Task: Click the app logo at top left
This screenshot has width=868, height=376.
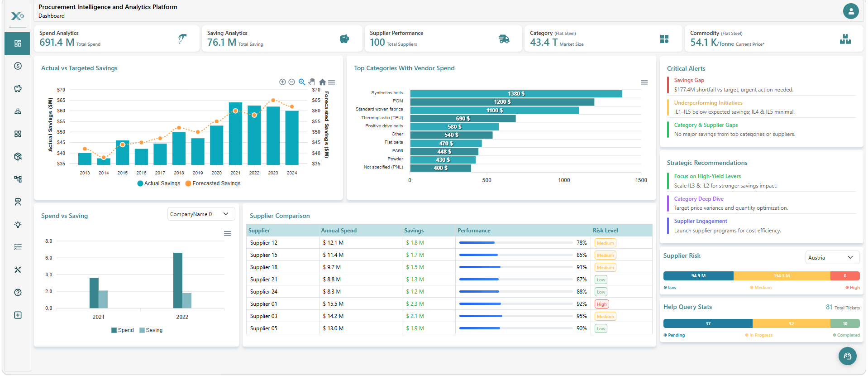Action: [17, 16]
